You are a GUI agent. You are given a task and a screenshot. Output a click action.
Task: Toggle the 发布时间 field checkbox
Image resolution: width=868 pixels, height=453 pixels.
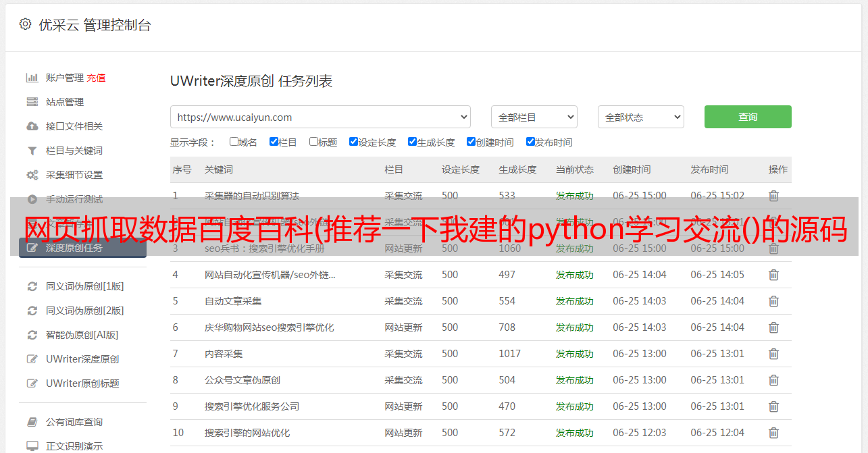[530, 142]
